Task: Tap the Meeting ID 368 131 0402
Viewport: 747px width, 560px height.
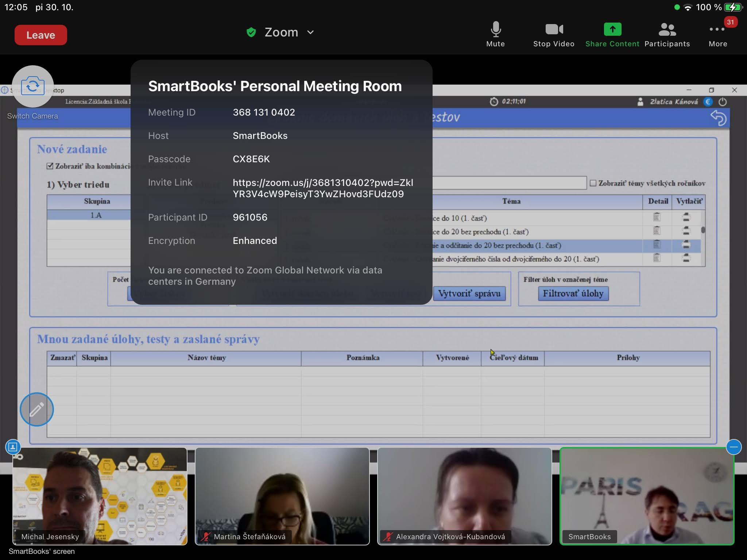Action: (x=264, y=112)
